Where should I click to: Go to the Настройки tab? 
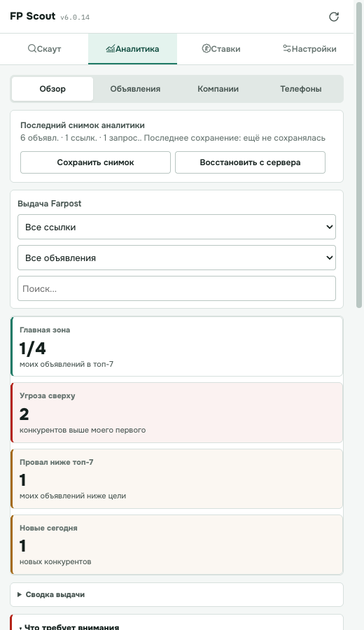[x=309, y=49]
